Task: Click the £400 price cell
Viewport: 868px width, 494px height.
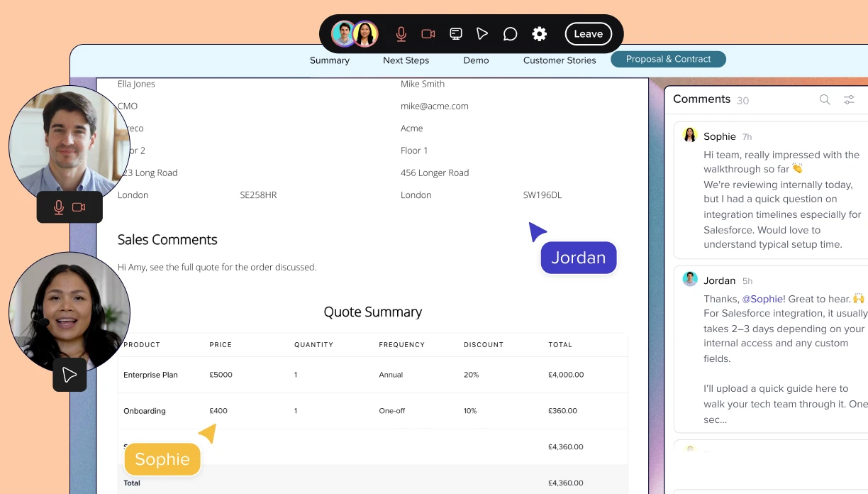Action: click(218, 411)
